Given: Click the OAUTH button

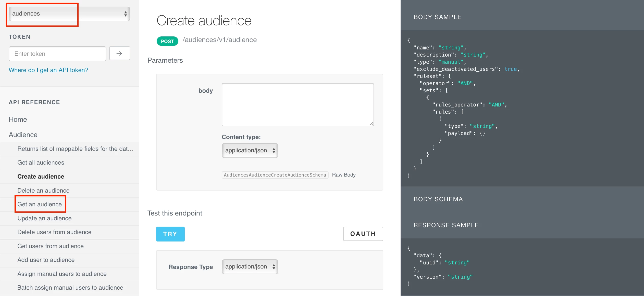Looking at the screenshot, I should (x=363, y=234).
